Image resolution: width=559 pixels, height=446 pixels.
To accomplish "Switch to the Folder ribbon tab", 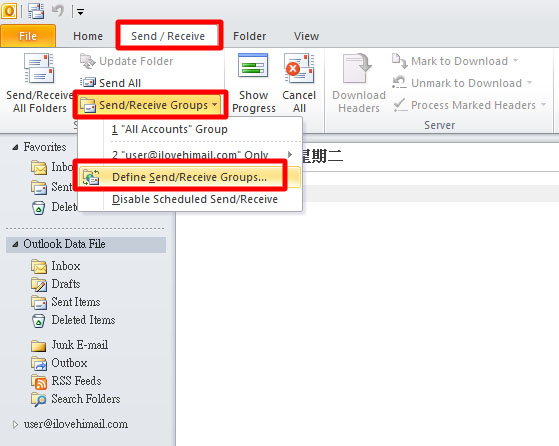I will pos(250,36).
